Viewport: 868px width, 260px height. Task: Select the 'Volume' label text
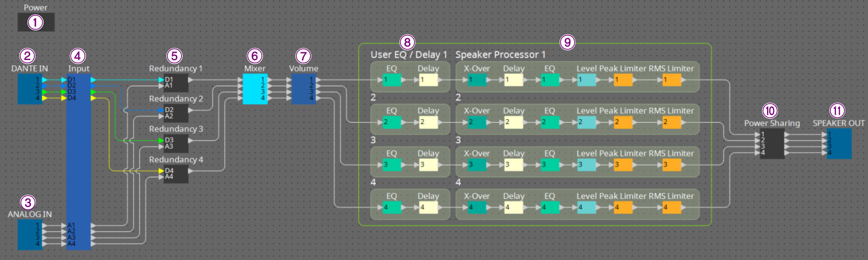(303, 68)
